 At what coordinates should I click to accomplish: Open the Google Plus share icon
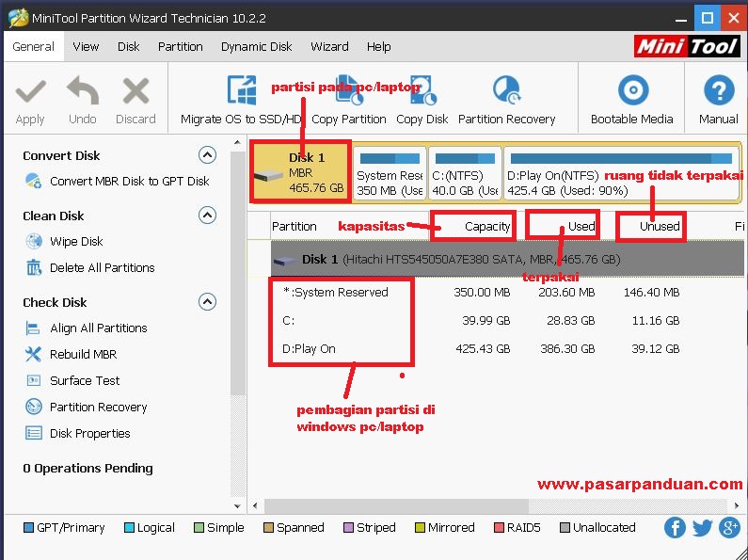point(729,528)
